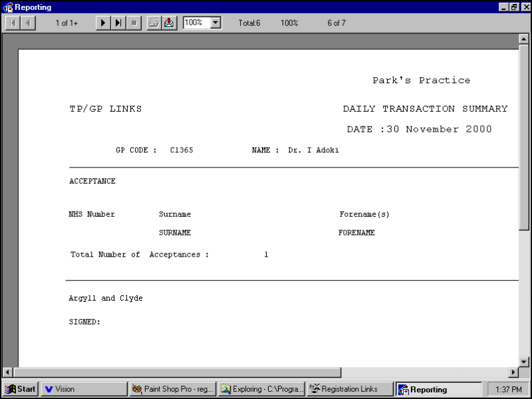The width and height of the screenshot is (532, 399).
Task: Click the vertical scrollbar up arrow
Action: coord(523,39)
